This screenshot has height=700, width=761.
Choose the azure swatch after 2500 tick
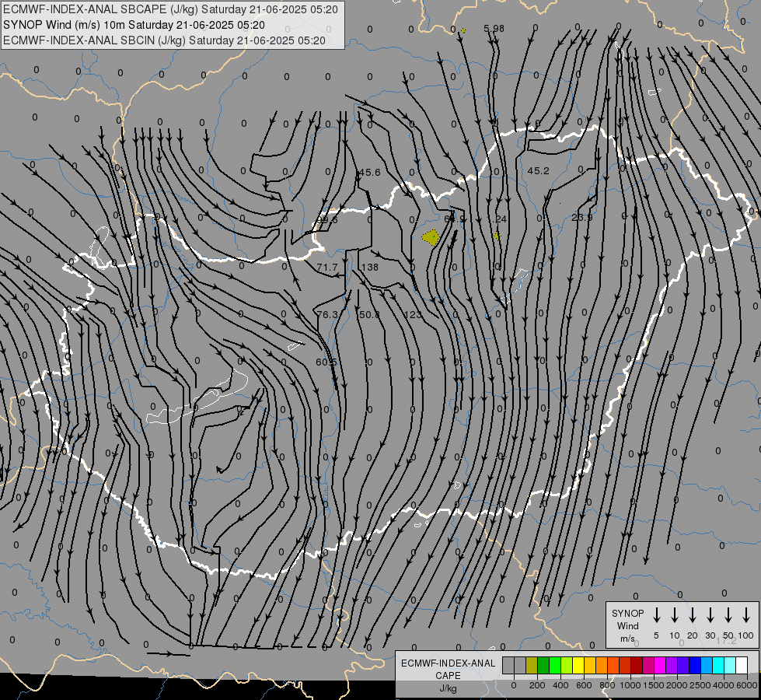point(706,666)
